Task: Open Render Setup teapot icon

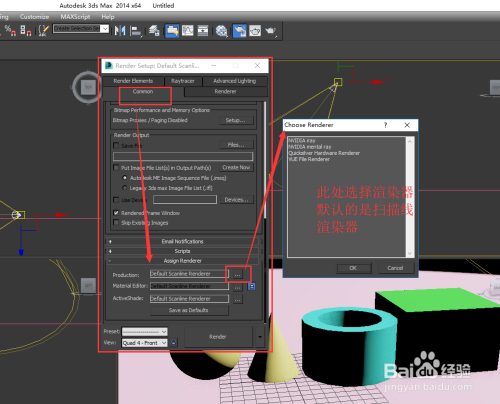Action: [239, 31]
